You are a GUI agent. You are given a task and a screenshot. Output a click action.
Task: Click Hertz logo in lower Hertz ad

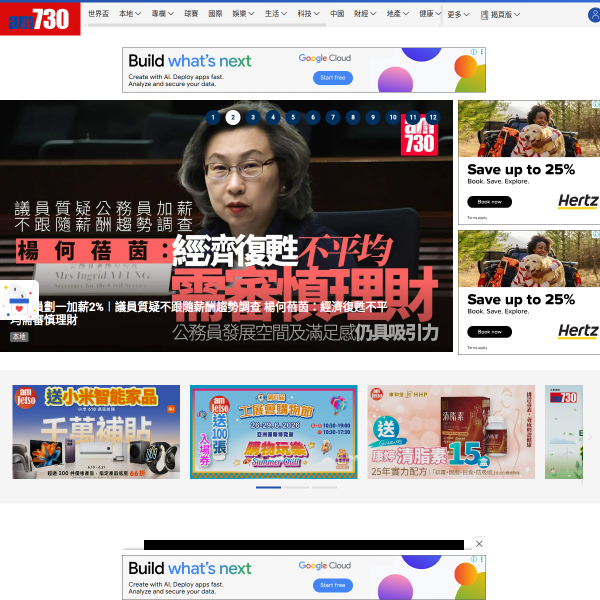[578, 331]
